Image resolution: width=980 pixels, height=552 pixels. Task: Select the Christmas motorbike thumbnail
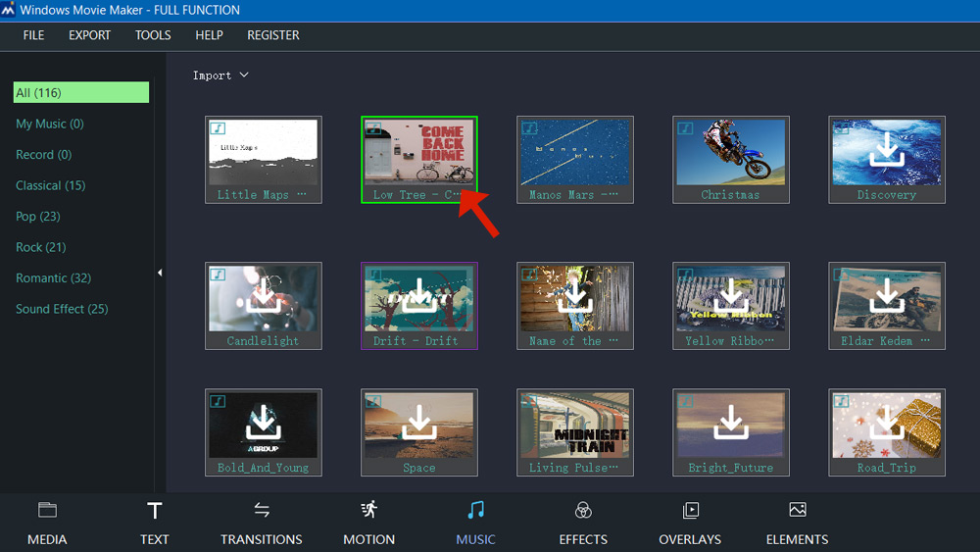coord(731,151)
